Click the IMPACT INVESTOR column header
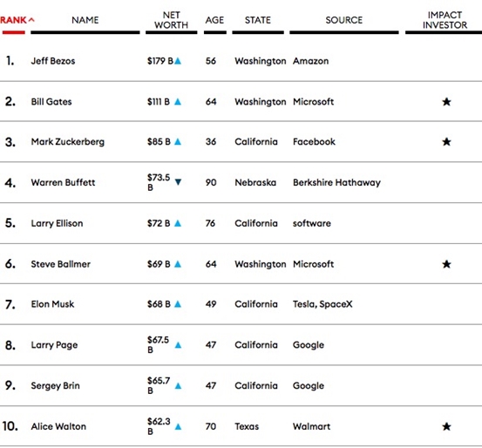Image resolution: width=482 pixels, height=448 pixels. pyautogui.click(x=445, y=20)
